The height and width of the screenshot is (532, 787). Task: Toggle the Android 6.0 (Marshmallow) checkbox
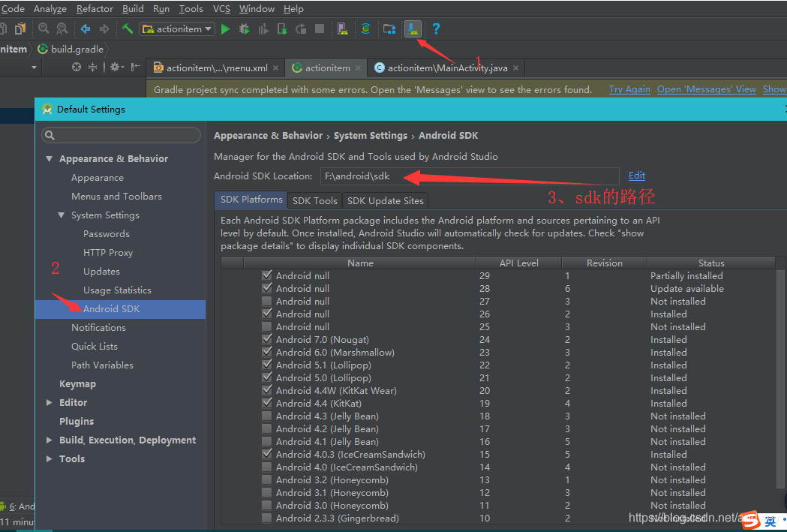point(267,352)
